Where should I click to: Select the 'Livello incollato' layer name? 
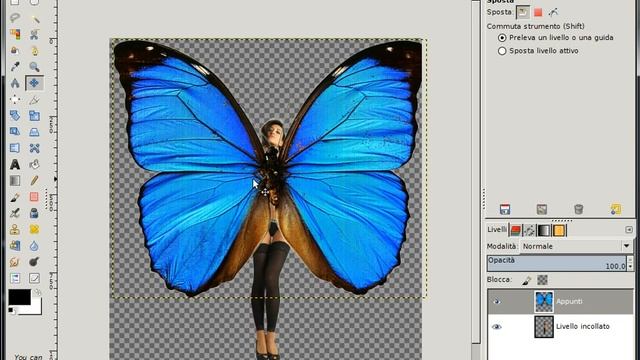pyautogui.click(x=582, y=326)
